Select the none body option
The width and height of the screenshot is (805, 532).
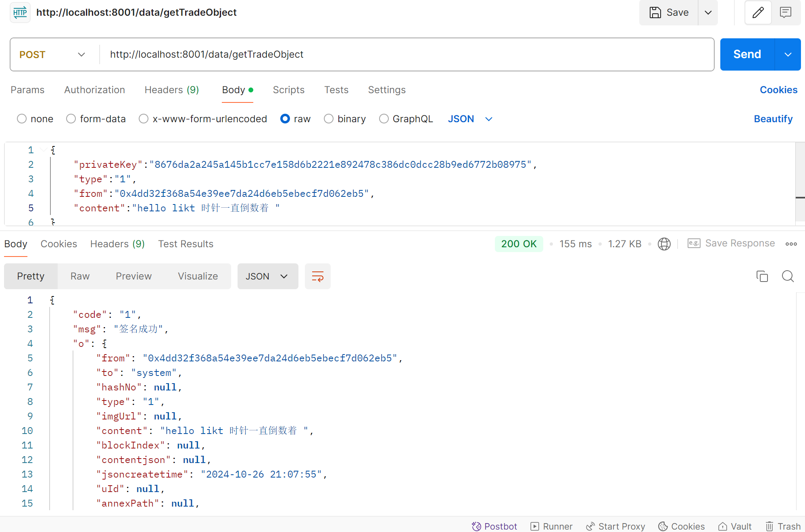pos(22,119)
